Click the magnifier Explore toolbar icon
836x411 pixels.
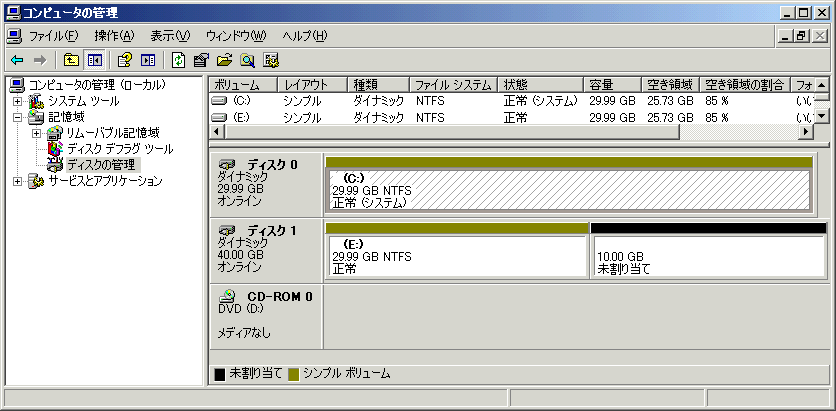tap(248, 60)
